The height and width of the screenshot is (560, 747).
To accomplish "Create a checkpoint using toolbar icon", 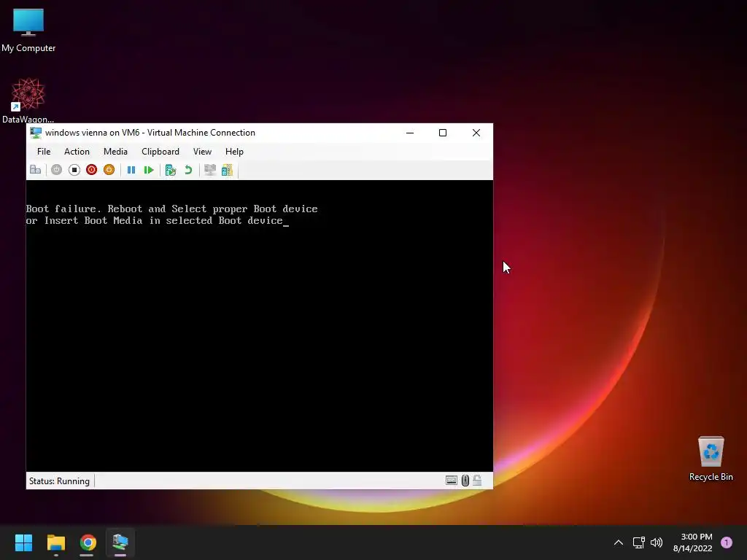I will [x=171, y=169].
